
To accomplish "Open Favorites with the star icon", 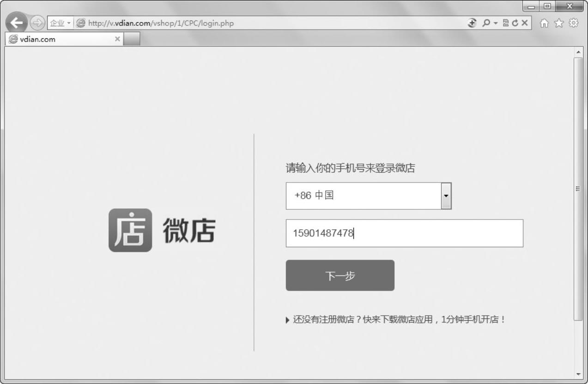I will pyautogui.click(x=559, y=23).
